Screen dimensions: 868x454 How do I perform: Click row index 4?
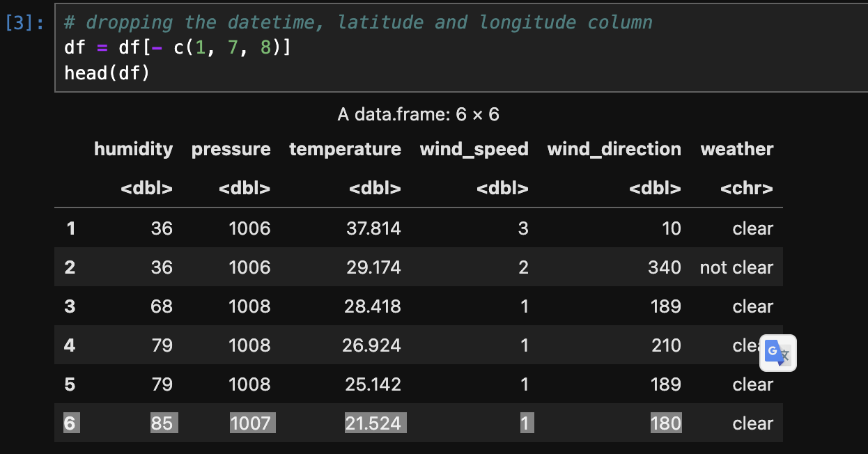(70, 345)
